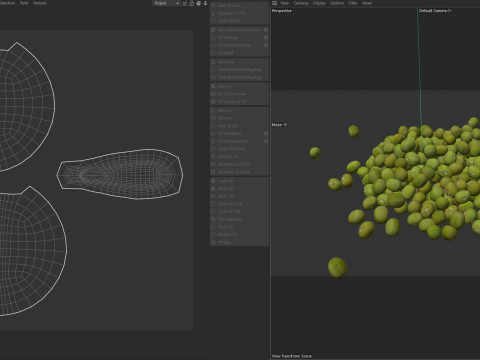This screenshot has height=360, width=480.
Task: Click the down-arrow icon in UV editor toolbar
Action: pos(205,3)
